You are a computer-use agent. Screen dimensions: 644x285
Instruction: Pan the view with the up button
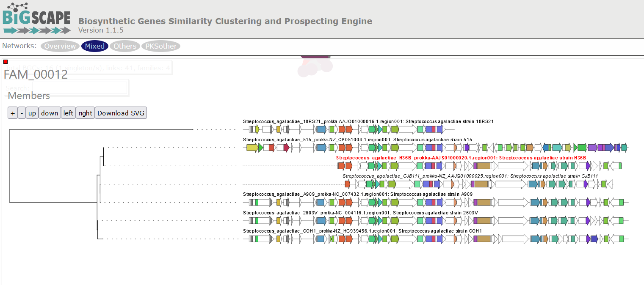pos(32,113)
